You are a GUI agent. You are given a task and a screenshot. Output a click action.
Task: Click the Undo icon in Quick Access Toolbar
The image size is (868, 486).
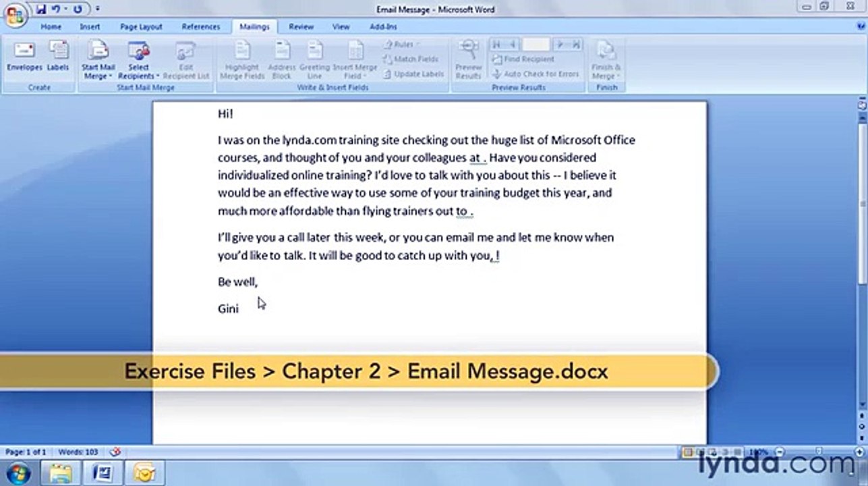(x=55, y=9)
